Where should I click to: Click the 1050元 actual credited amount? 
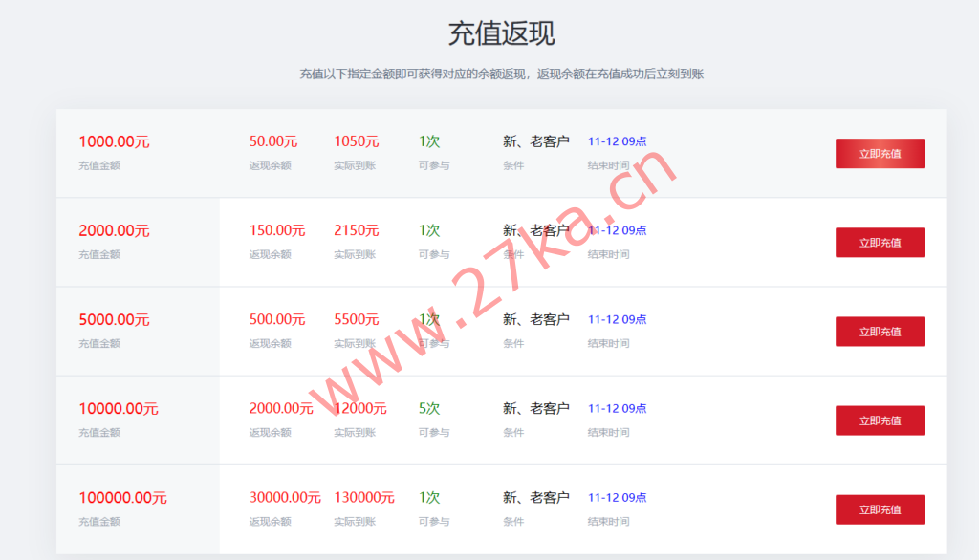(357, 141)
